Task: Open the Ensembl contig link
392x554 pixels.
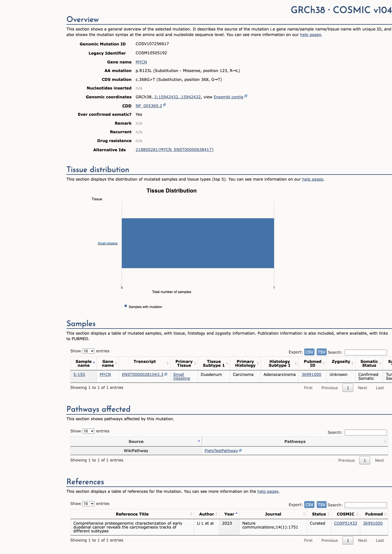Action: (x=228, y=97)
